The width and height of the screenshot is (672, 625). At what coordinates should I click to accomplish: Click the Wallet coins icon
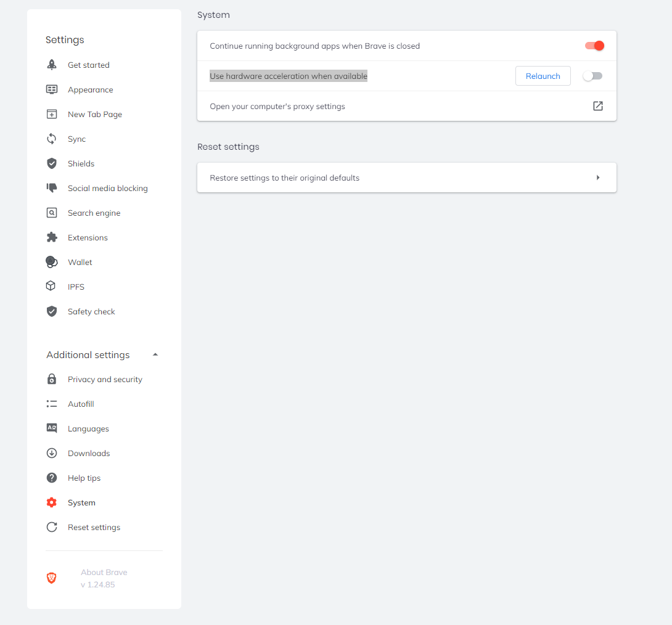(51, 262)
